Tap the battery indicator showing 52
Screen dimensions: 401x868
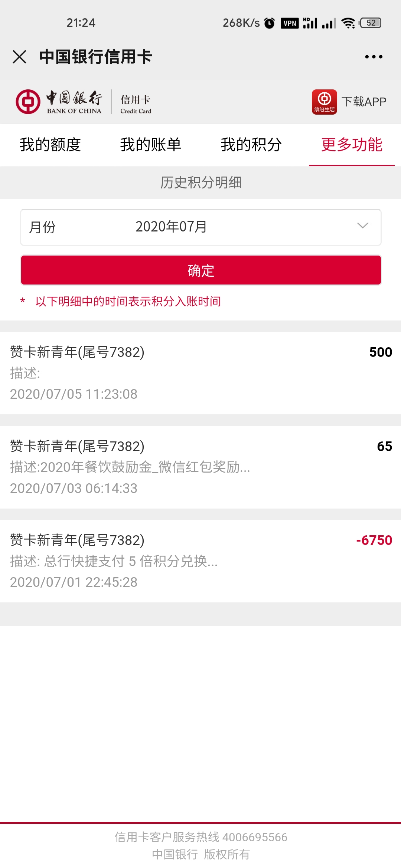click(x=371, y=23)
